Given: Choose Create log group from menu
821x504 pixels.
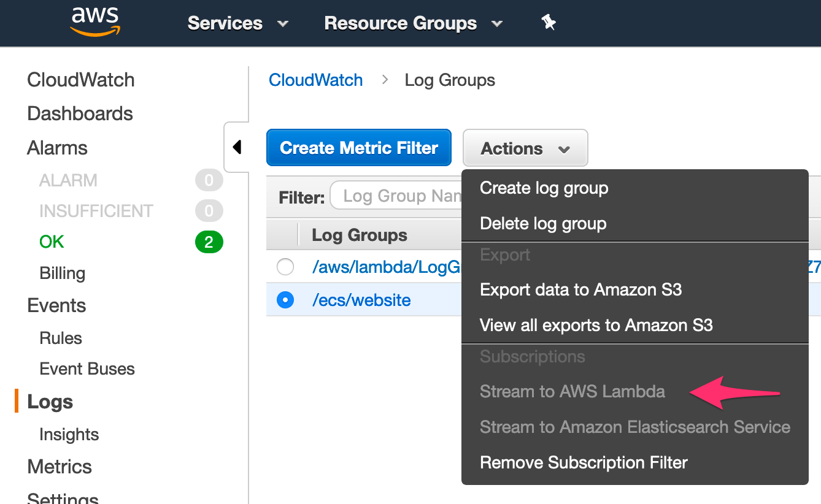Looking at the screenshot, I should (x=544, y=188).
